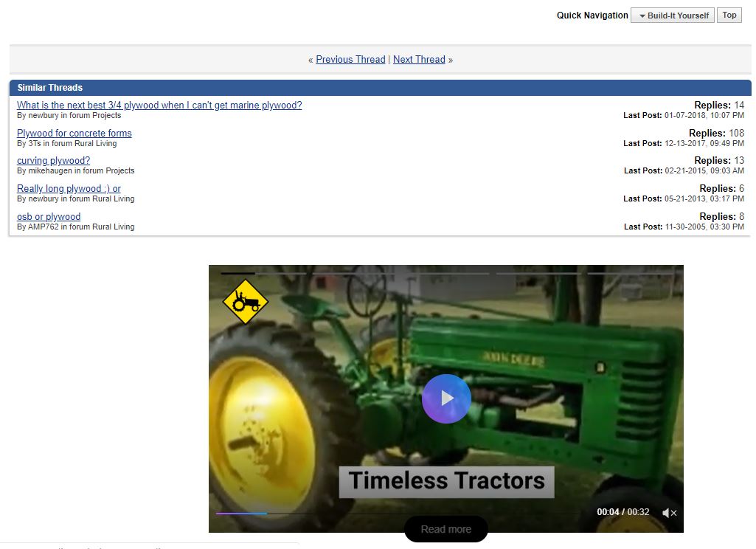
Task: Click the video time display 00:04 / 00:32
Action: pyautogui.click(x=623, y=512)
